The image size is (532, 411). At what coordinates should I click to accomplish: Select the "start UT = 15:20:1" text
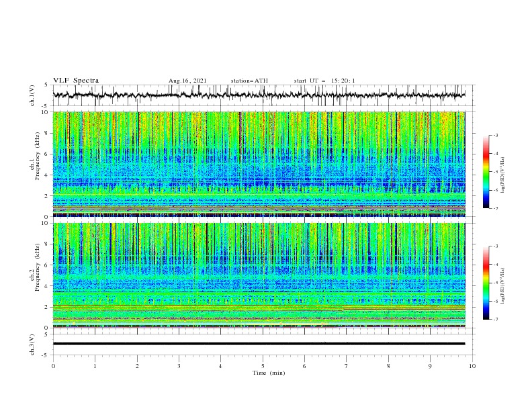324,81
